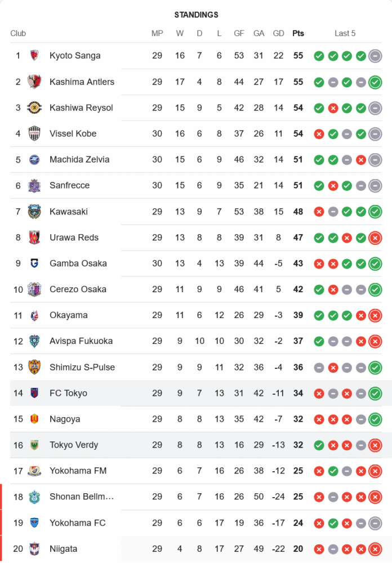Screen dimensions: 392x563
Task: Click the FC Tokyo club crest
Action: coord(34,393)
